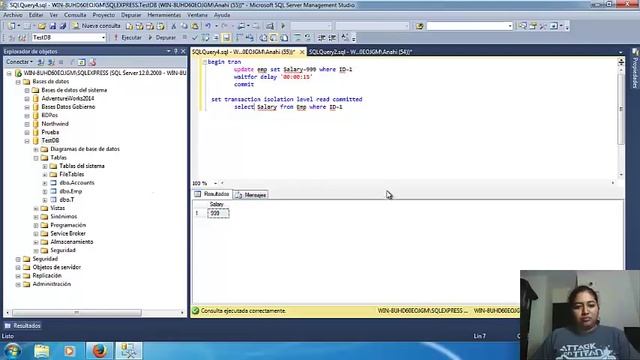Click the Undo arrow icon
This screenshot has width=640, height=360.
point(208,26)
